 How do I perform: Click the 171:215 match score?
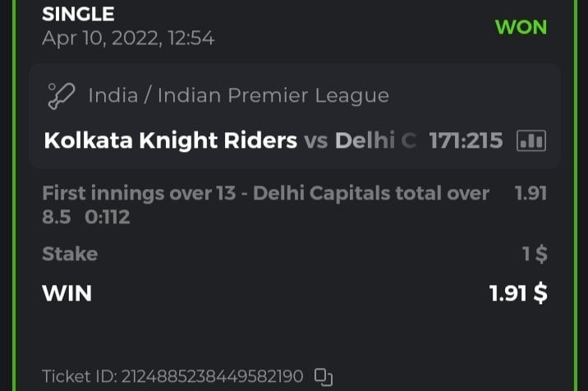click(x=466, y=141)
